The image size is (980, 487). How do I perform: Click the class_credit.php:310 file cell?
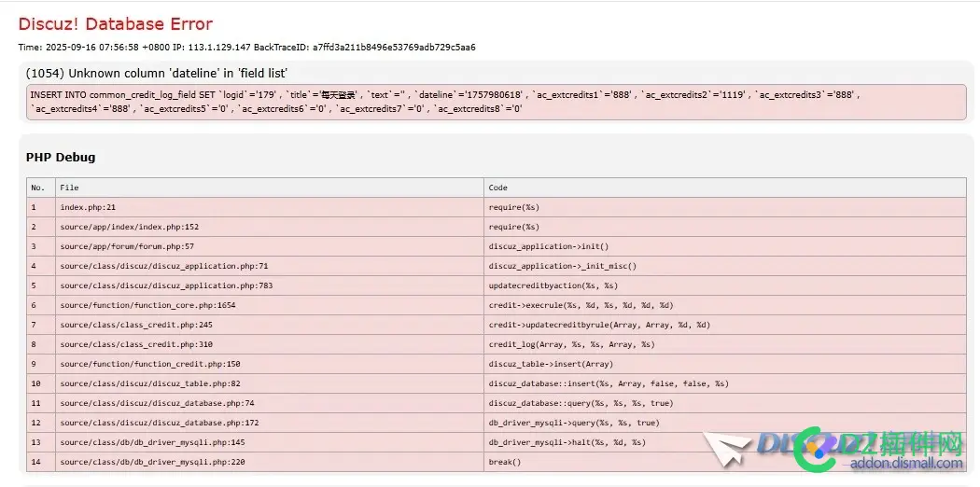[270, 344]
